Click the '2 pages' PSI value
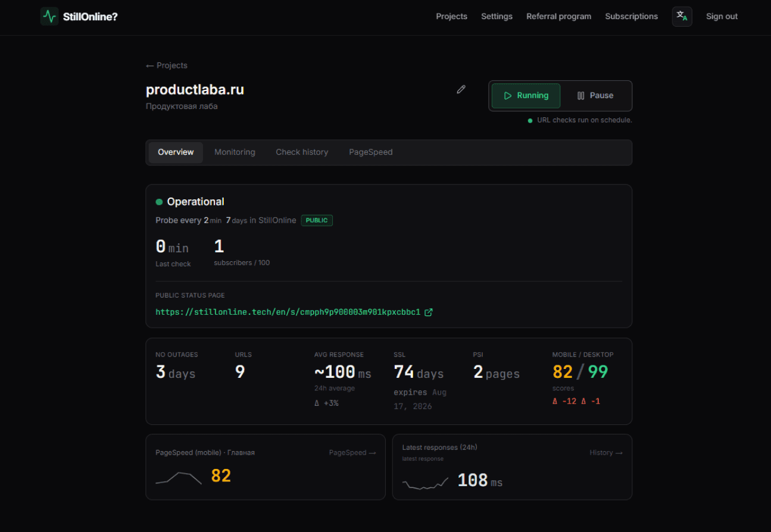 coord(497,373)
